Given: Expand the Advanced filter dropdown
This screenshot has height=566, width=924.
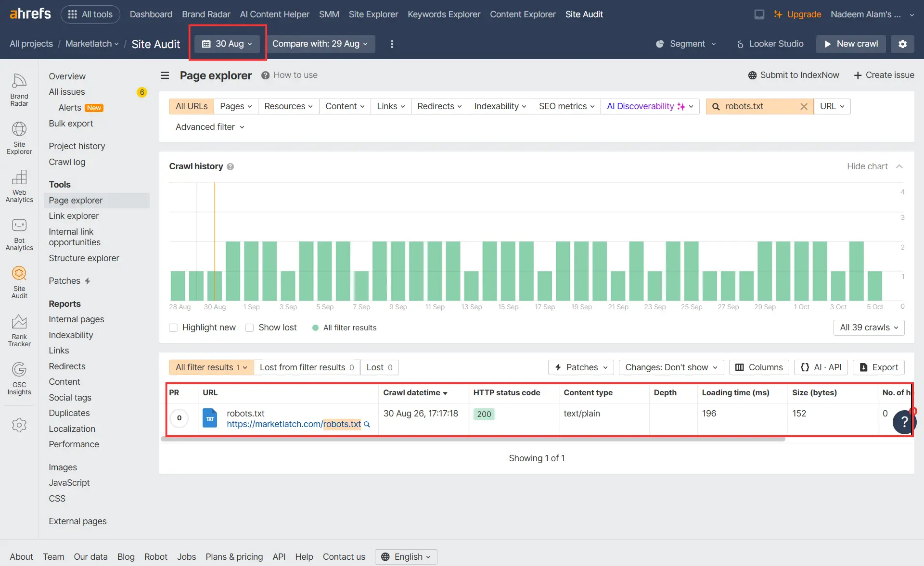Looking at the screenshot, I should (x=210, y=127).
